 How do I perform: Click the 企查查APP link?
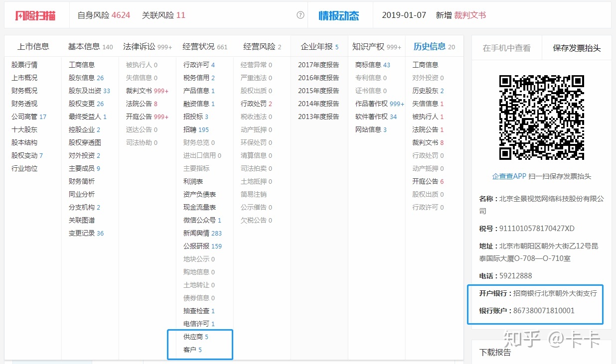(509, 176)
